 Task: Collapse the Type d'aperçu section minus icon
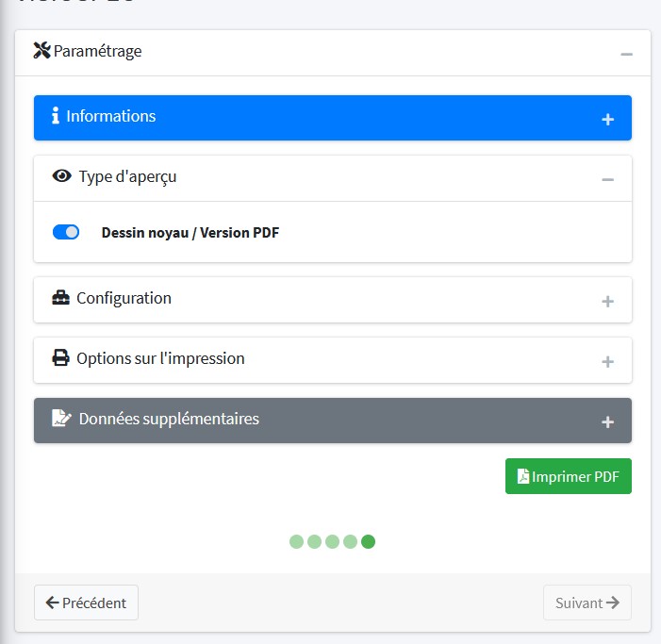coord(607,180)
